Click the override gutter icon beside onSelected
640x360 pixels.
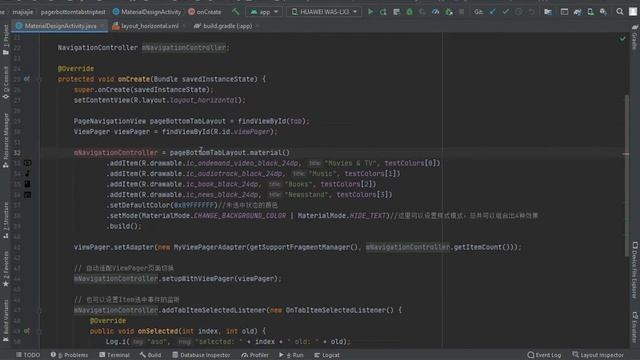[27, 331]
